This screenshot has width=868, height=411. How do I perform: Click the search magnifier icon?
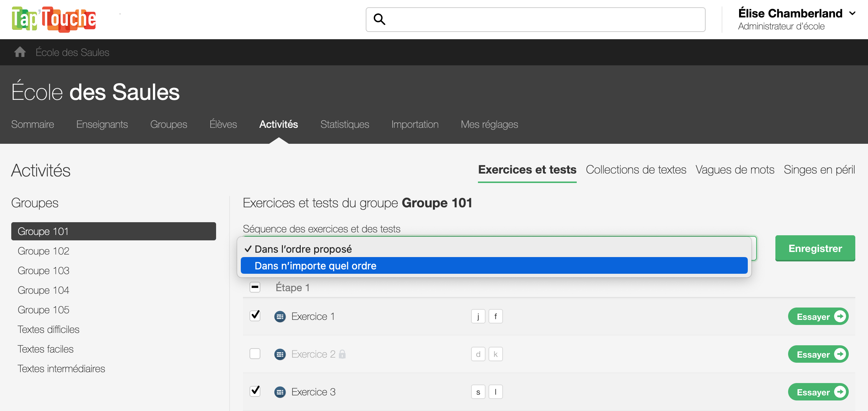pos(380,19)
